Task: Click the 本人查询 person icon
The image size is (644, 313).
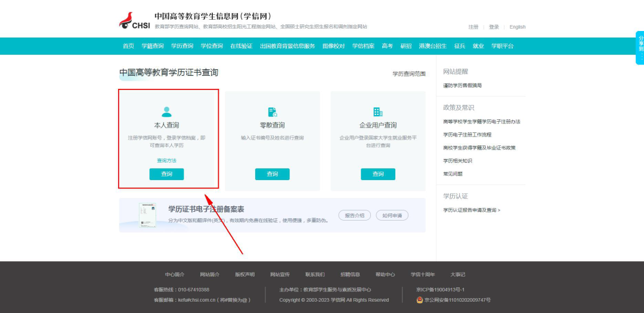Action: (x=166, y=112)
